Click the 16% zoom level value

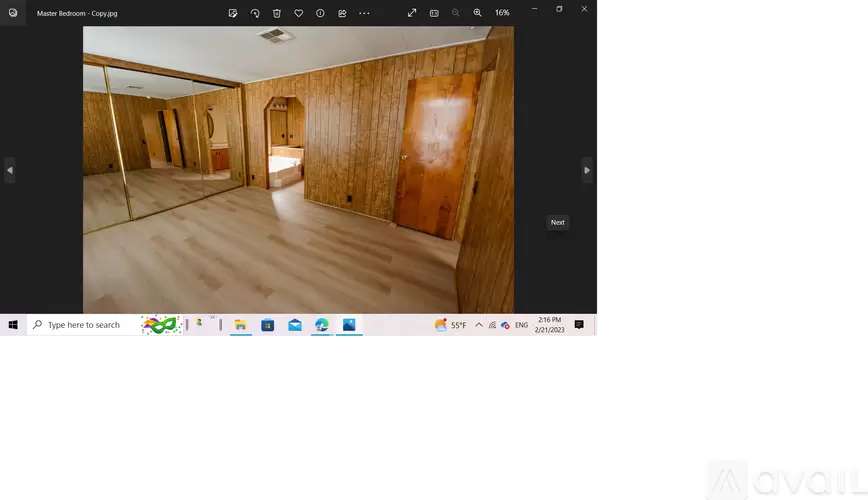(502, 13)
